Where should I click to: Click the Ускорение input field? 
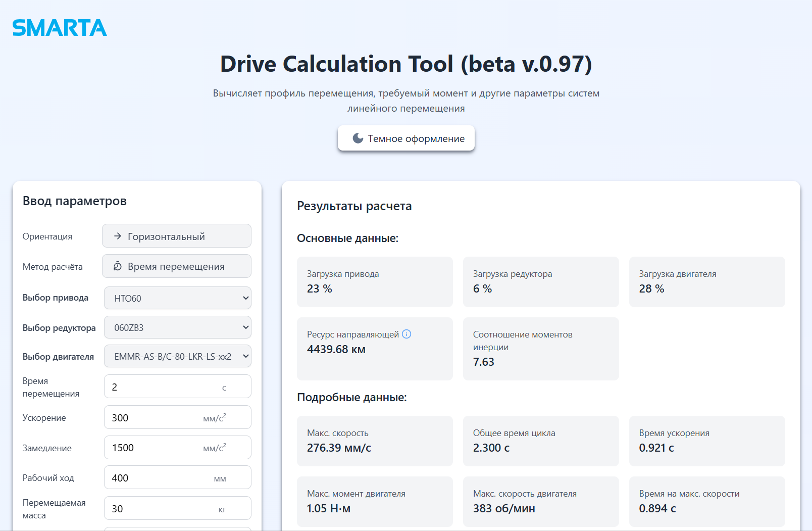point(154,418)
